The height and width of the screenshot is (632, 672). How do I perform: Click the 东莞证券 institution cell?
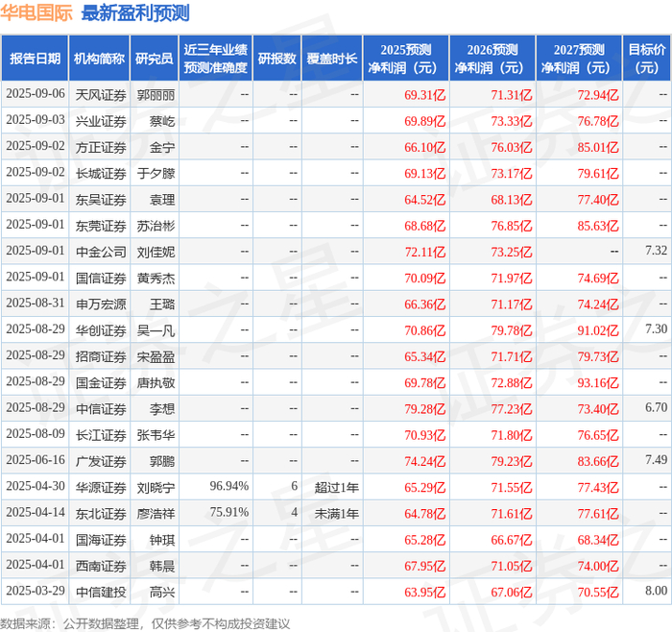click(x=101, y=226)
